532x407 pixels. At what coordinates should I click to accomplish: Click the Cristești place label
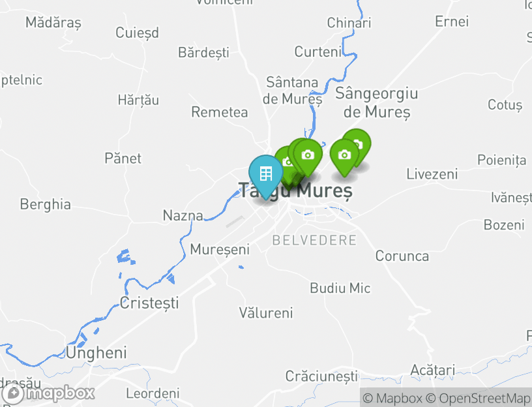[149, 303]
